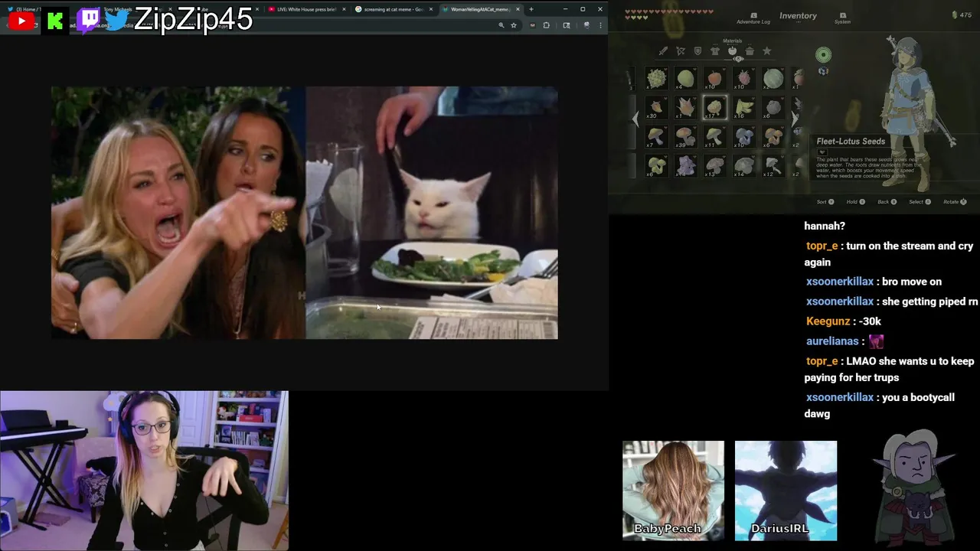Select the Key Items star category icon
The width and height of the screenshot is (980, 551).
767,51
